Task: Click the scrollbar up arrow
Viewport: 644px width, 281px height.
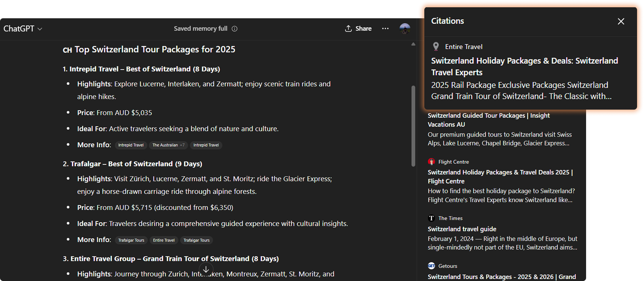Action: (413, 44)
